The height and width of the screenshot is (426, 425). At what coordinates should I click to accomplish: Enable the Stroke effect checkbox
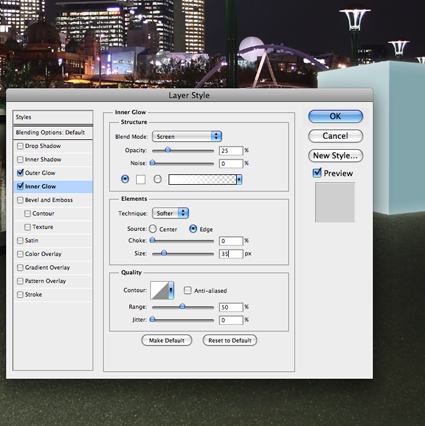point(20,294)
